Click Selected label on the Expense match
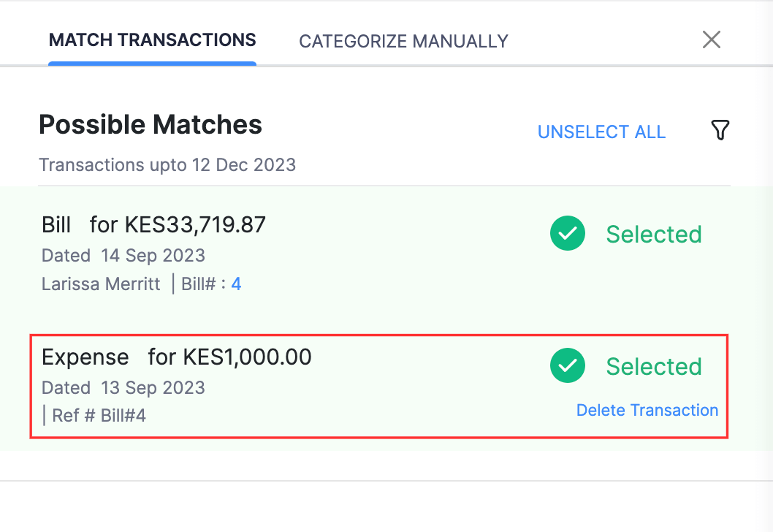Image resolution: width=773 pixels, height=532 pixels. 653,366
